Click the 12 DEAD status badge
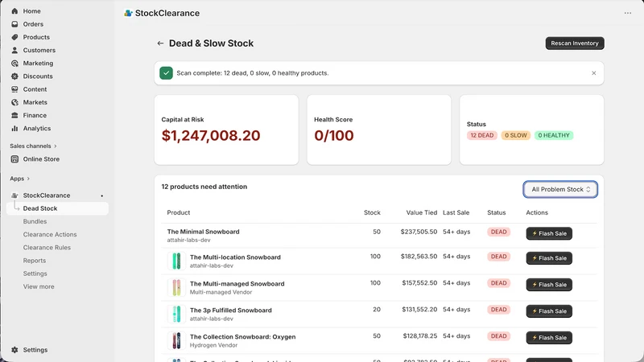The width and height of the screenshot is (644, 362). 481,135
